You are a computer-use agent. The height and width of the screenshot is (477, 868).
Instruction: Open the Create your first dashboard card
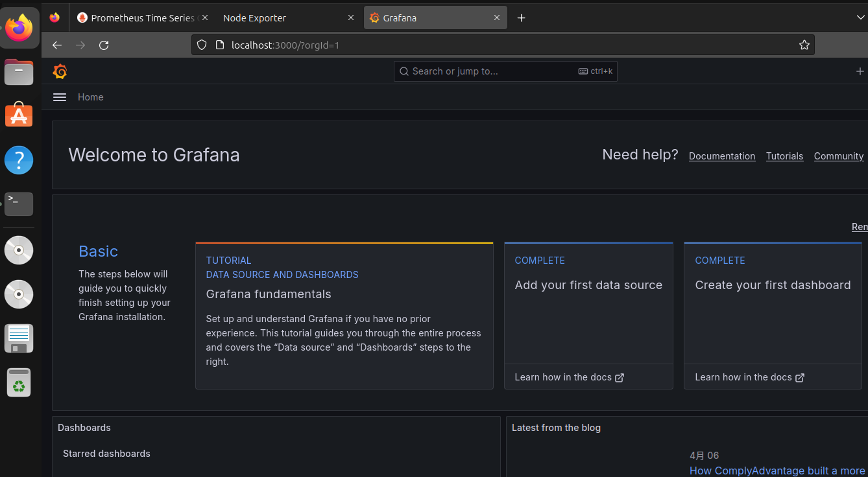(x=773, y=316)
